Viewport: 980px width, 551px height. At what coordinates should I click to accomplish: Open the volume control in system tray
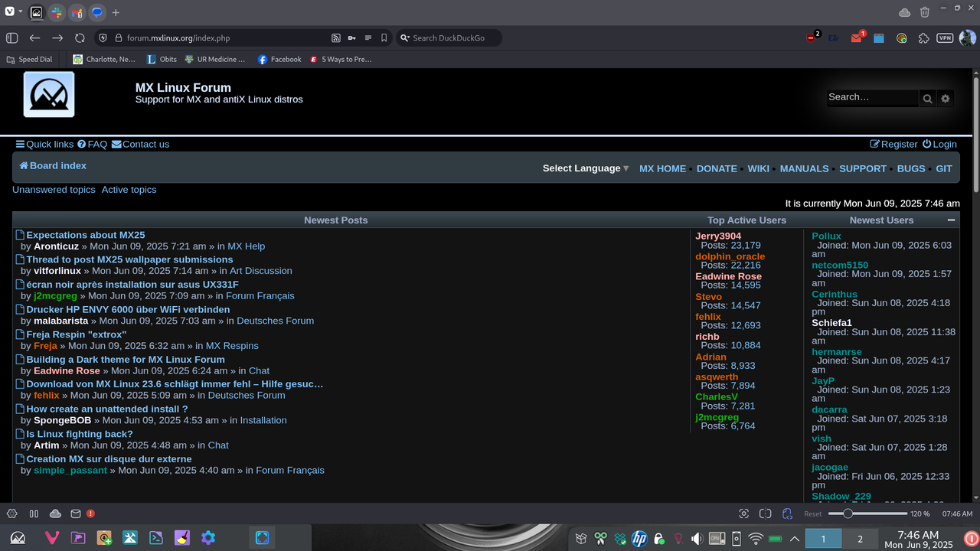coord(697,539)
